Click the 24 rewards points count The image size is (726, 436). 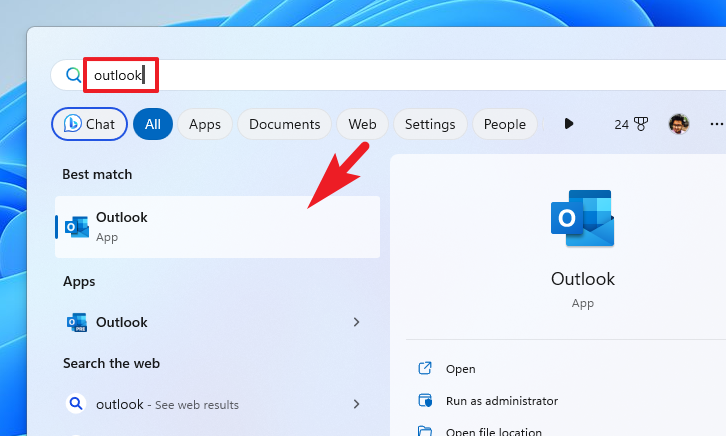[621, 125]
